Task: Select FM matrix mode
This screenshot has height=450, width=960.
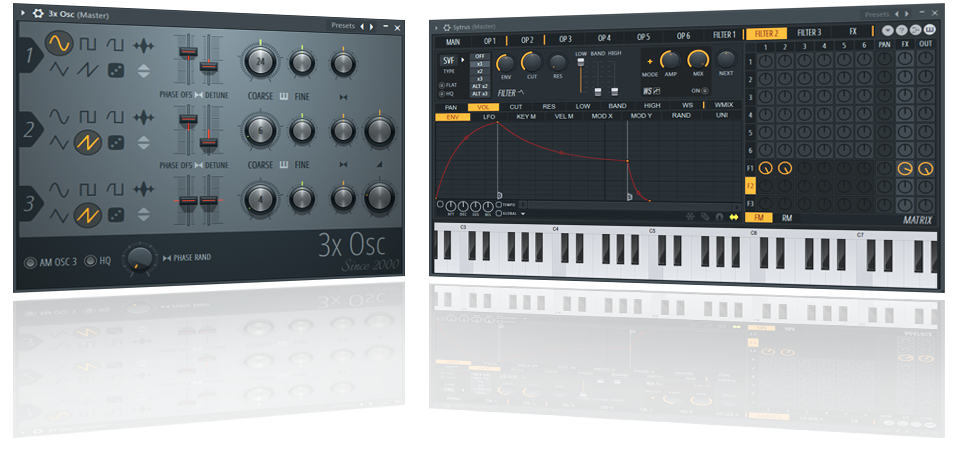Action: tap(759, 217)
